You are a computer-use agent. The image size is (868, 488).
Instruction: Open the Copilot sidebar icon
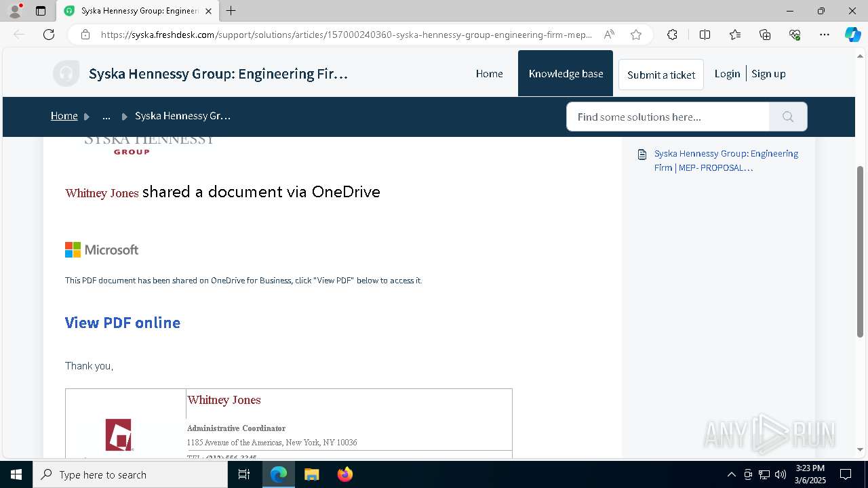pos(852,35)
